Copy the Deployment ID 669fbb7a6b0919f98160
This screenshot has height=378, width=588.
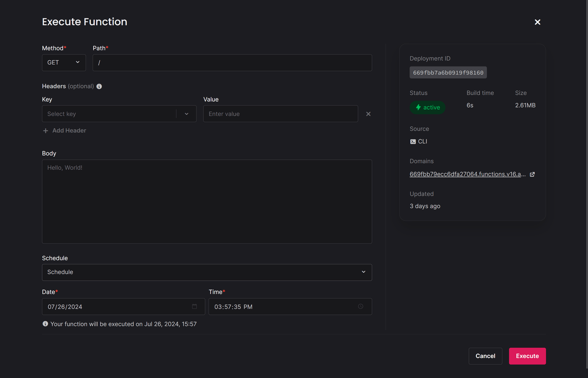(448, 73)
